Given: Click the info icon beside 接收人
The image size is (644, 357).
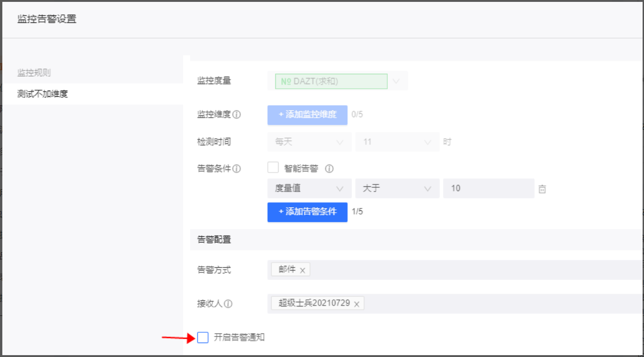Looking at the screenshot, I should point(228,304).
